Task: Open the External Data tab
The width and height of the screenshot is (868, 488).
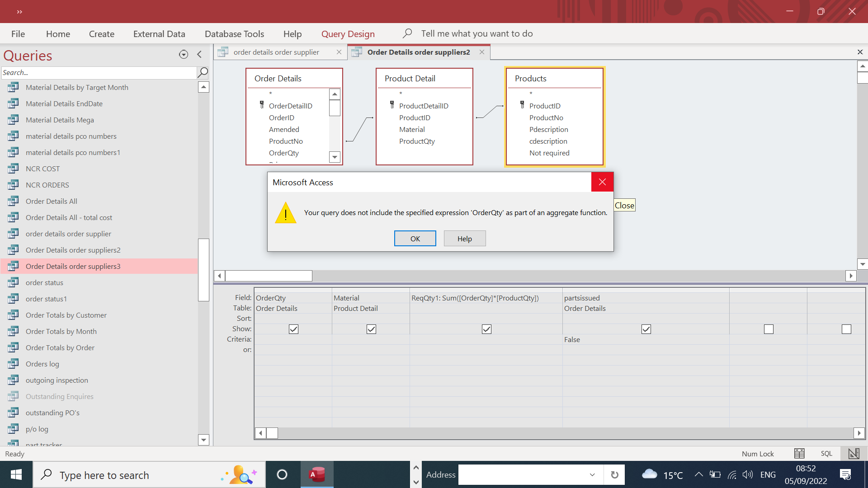Action: (x=159, y=34)
